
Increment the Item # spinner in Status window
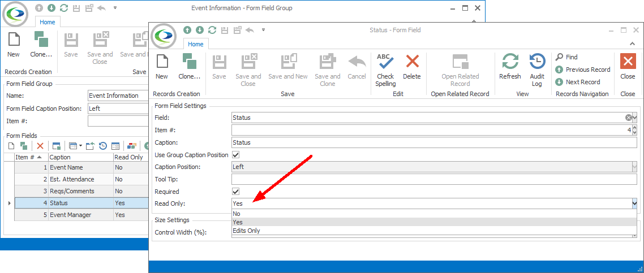click(x=635, y=128)
